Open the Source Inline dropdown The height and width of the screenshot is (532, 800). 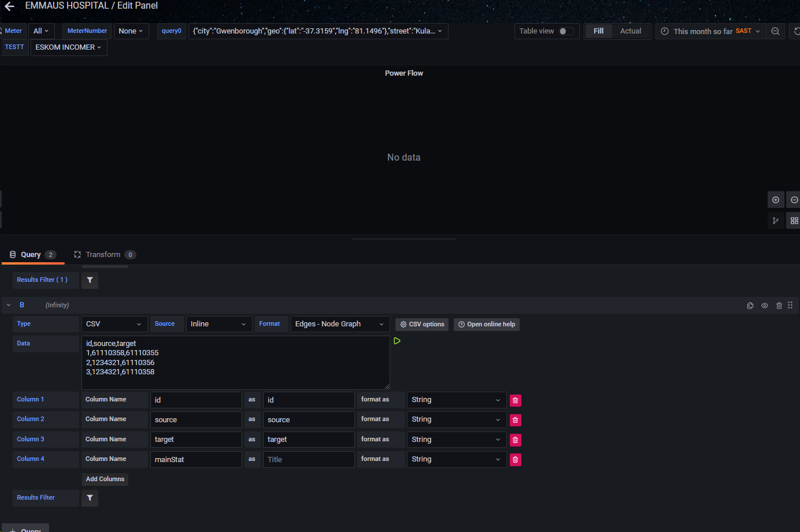tap(219, 324)
